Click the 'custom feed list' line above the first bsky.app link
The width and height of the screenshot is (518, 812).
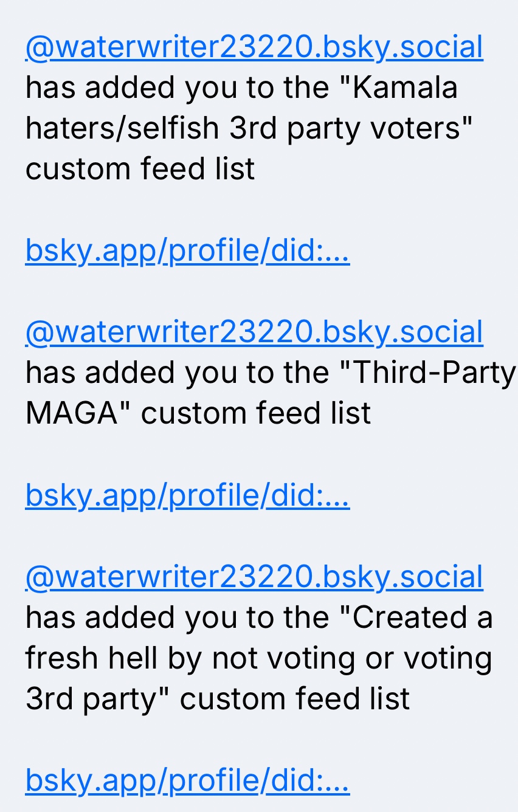tap(140, 169)
